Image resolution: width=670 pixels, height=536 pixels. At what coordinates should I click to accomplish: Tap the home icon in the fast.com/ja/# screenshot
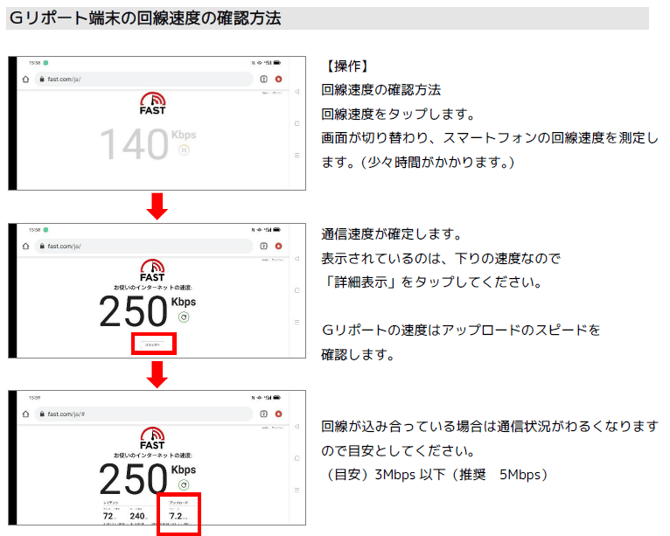(x=26, y=414)
